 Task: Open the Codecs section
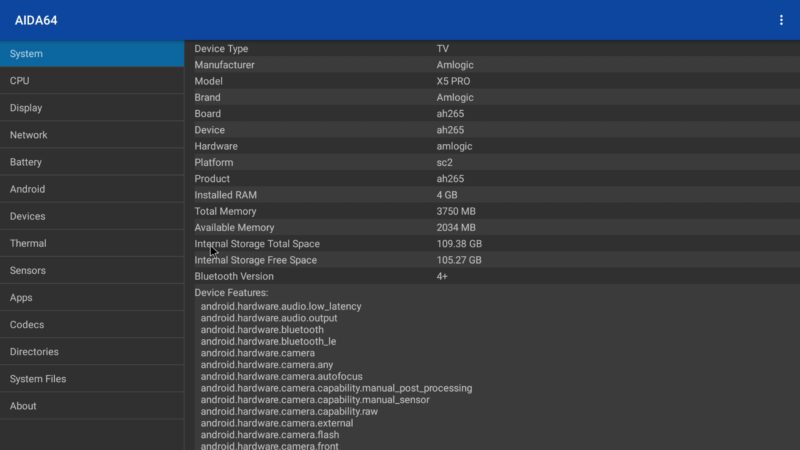[x=92, y=324]
